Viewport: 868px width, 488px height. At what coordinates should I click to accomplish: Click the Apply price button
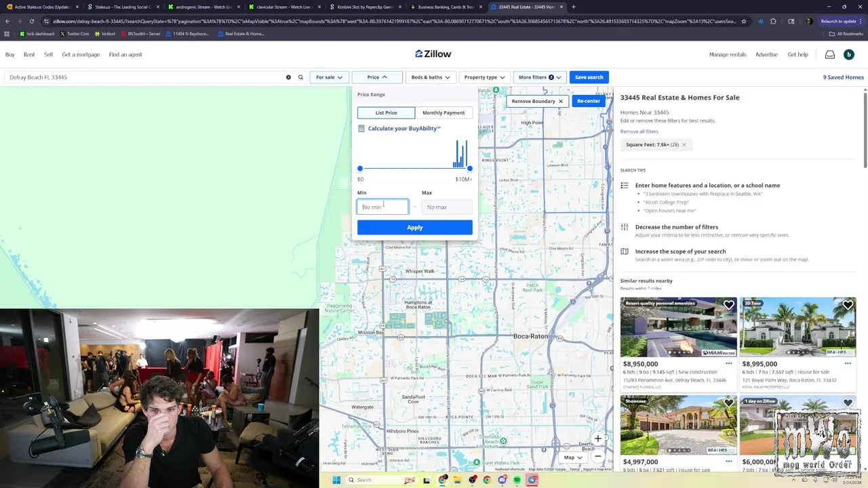coord(415,228)
